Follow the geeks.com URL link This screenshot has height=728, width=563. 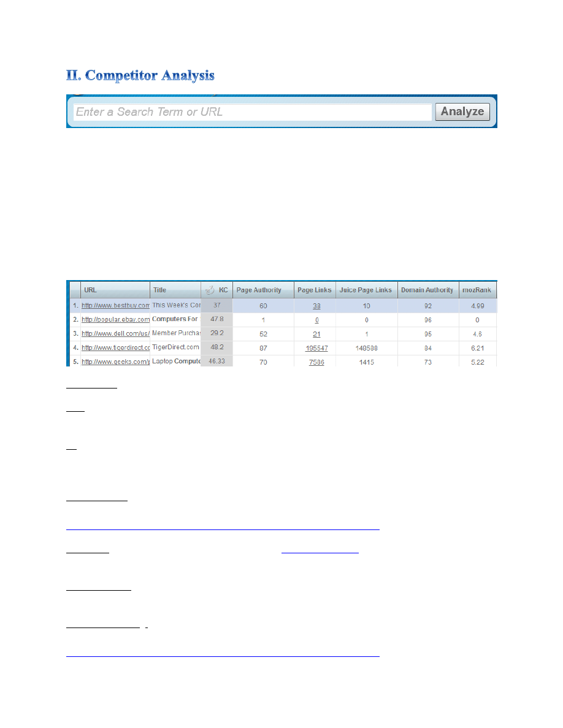(115, 362)
